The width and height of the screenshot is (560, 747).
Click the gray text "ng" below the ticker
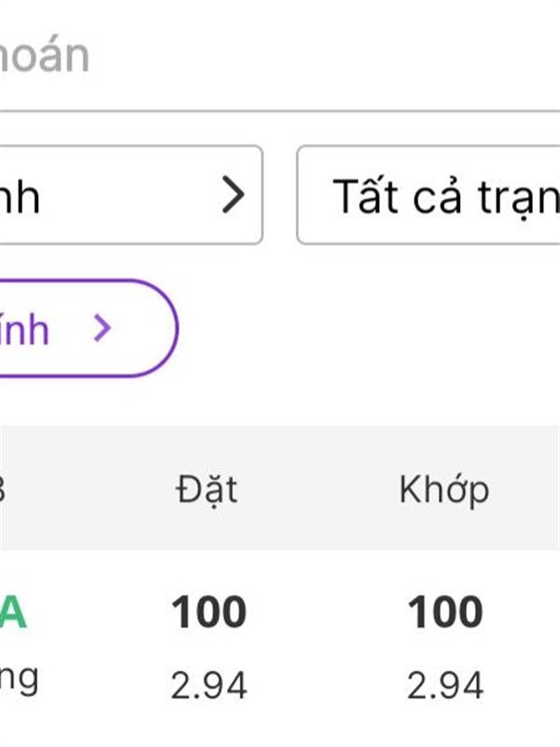pos(19,680)
